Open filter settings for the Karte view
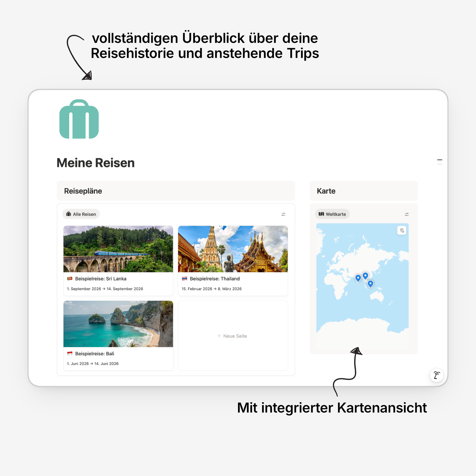476x476 pixels. (x=407, y=214)
